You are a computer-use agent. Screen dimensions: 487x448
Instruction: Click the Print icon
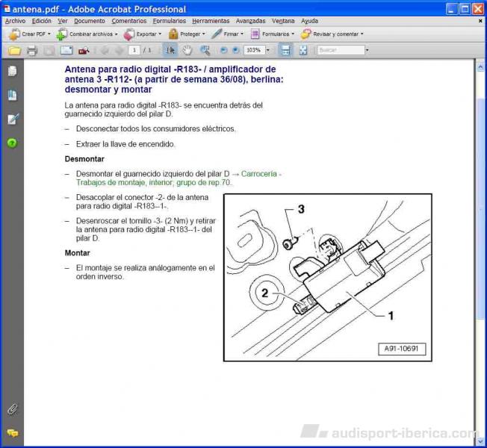(x=31, y=50)
